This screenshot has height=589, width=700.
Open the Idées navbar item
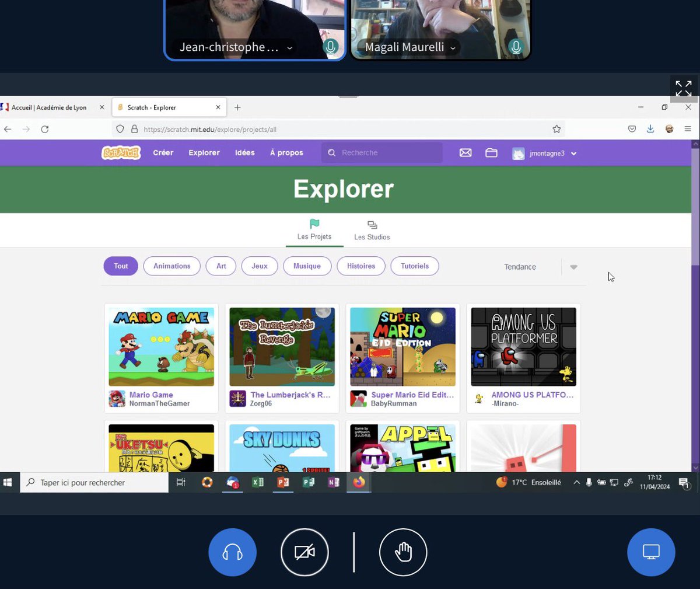click(x=245, y=153)
